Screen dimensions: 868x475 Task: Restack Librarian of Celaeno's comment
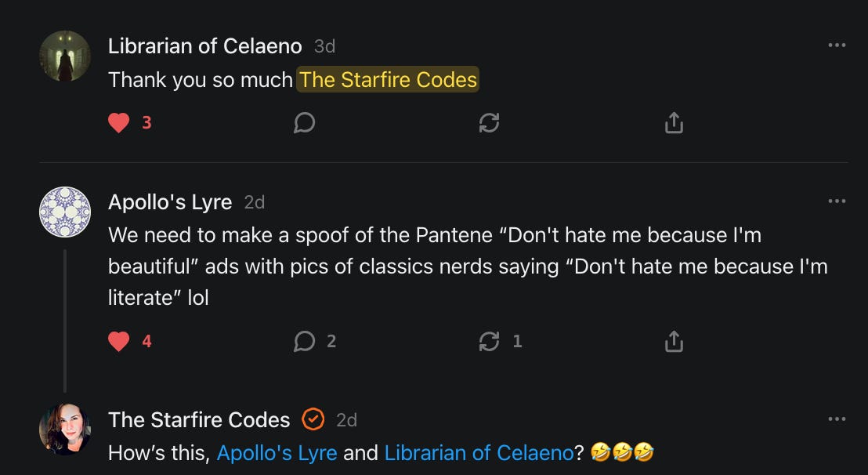tap(489, 123)
